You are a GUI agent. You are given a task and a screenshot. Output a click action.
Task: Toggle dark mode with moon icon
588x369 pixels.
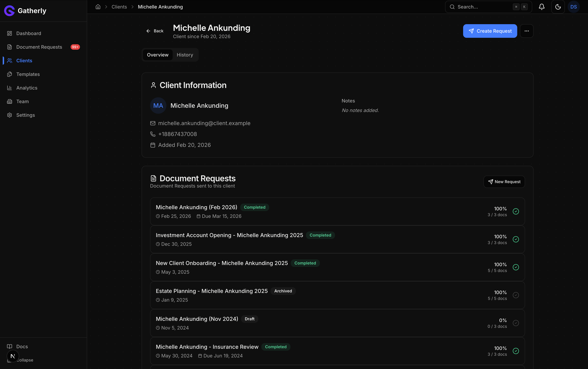click(x=558, y=7)
